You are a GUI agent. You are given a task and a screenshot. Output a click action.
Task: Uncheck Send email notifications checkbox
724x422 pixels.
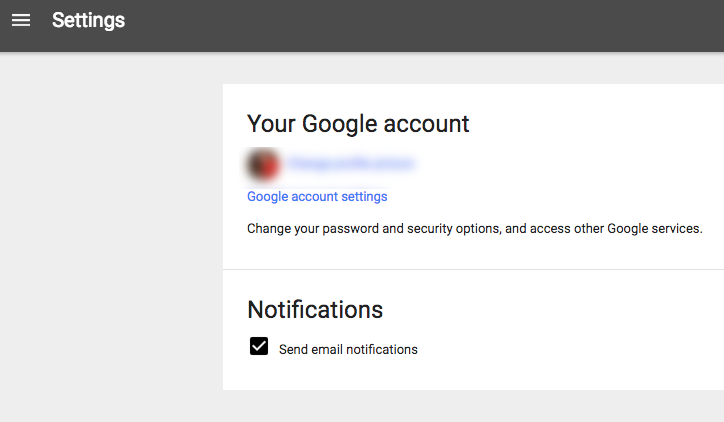[x=259, y=346]
